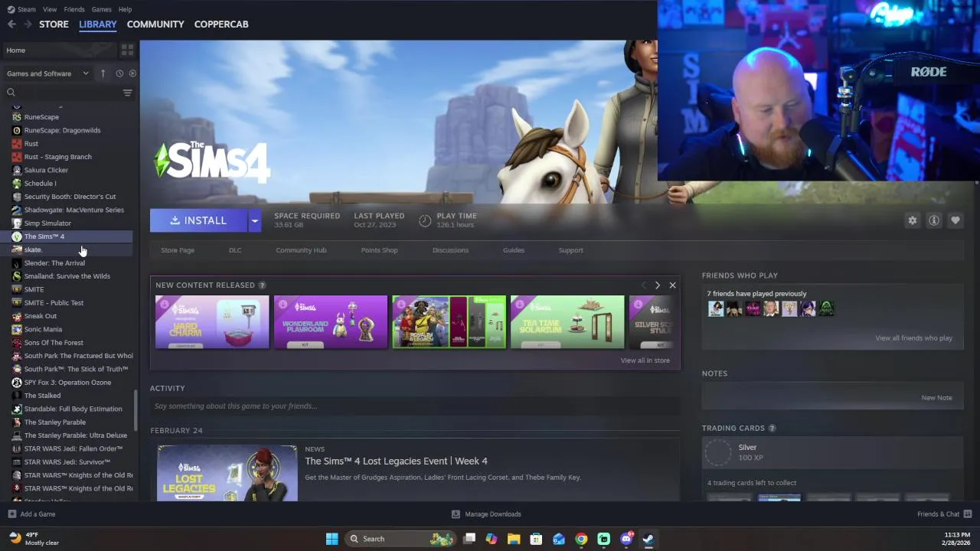Sort library by the up-arrow icon
Screen dimensions: 980x551
click(103, 73)
